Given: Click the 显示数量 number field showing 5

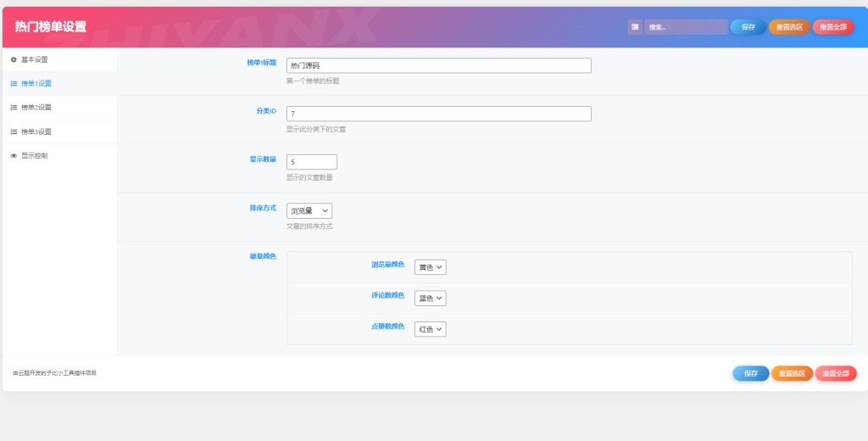Looking at the screenshot, I should tap(311, 162).
